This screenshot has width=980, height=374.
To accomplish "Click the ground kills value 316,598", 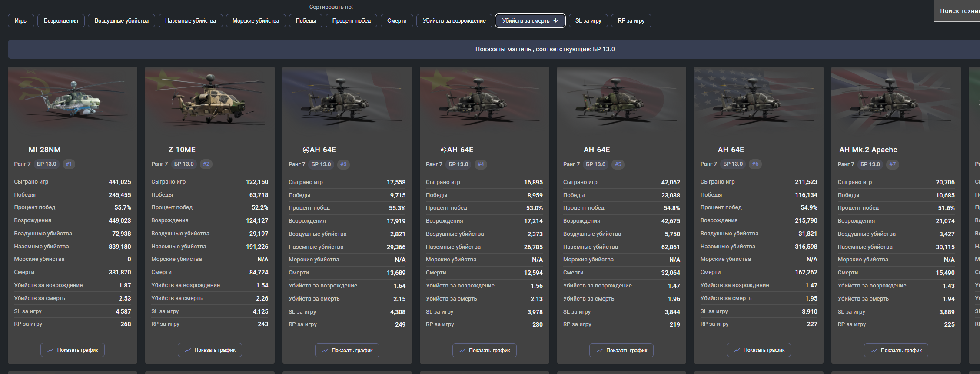I will [806, 247].
